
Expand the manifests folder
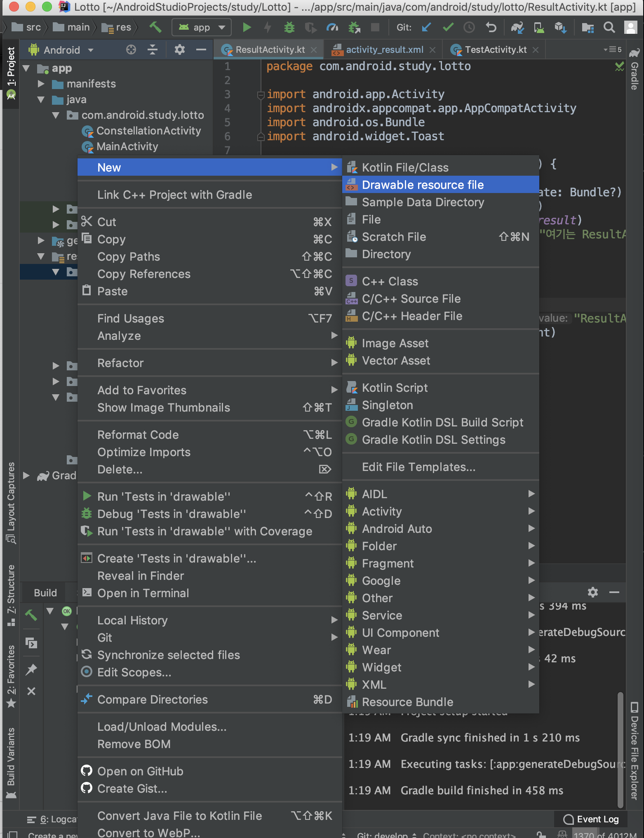click(41, 84)
